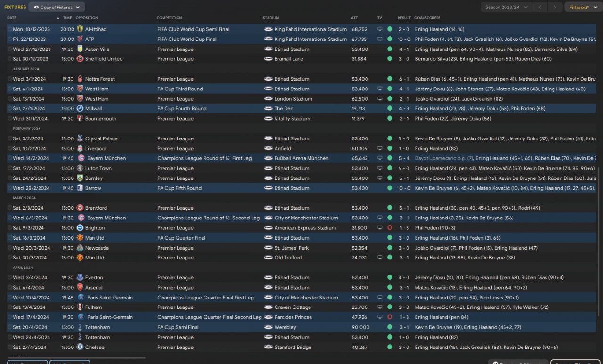The height and width of the screenshot is (364, 603).
Task: Click the Al-Ittihad club badge
Action: click(x=80, y=29)
